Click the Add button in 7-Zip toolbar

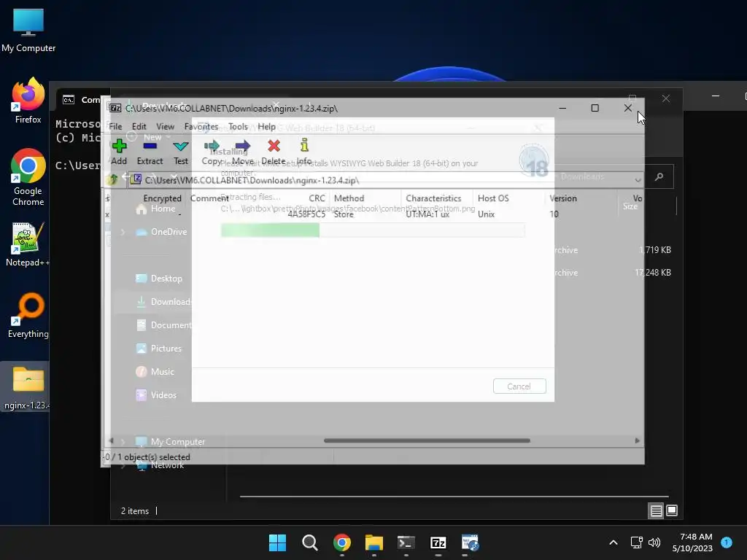click(x=119, y=152)
